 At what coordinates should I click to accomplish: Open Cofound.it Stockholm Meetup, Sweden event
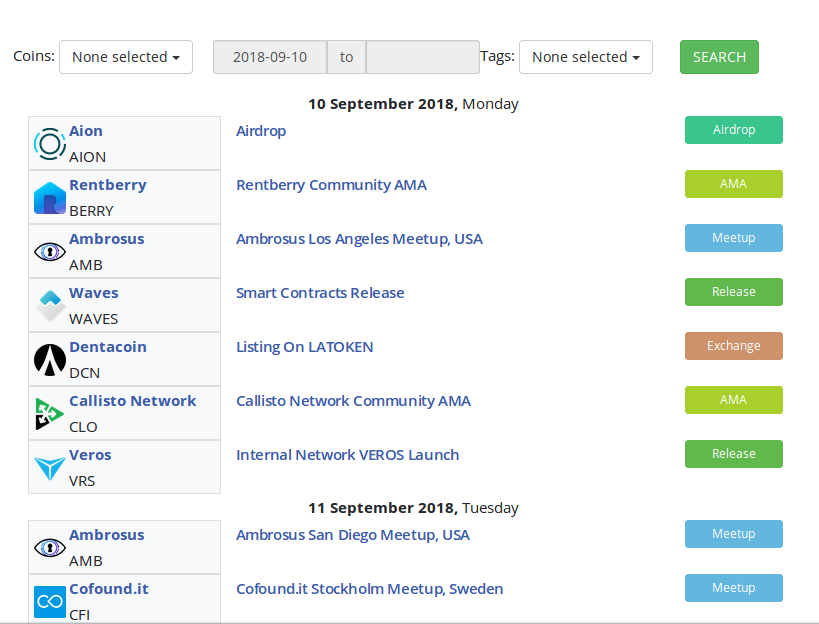pos(369,589)
